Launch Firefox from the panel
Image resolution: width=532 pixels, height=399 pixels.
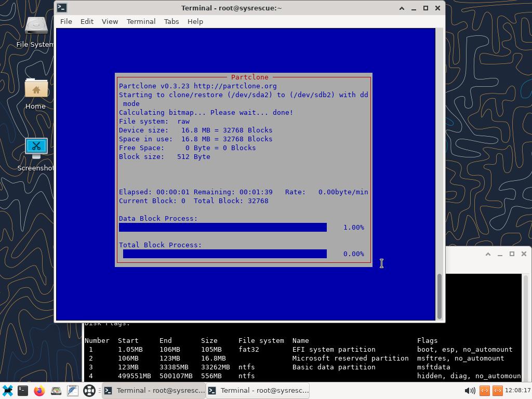tap(39, 391)
